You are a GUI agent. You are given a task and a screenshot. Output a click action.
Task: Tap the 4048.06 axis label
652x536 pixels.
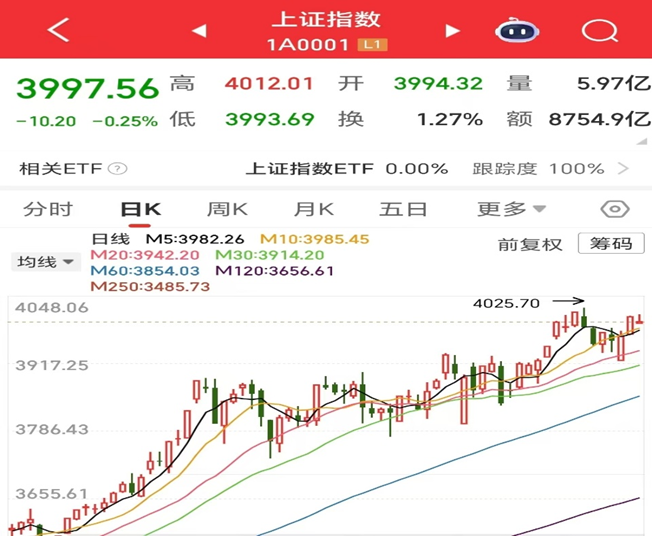pos(52,308)
